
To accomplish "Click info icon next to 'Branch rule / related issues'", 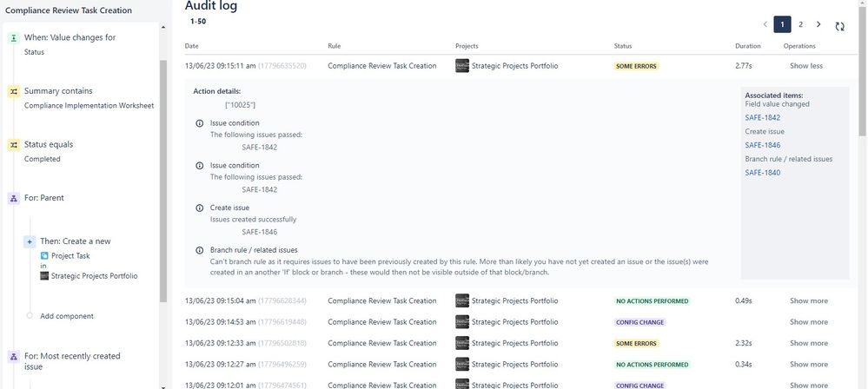I will click(200, 250).
